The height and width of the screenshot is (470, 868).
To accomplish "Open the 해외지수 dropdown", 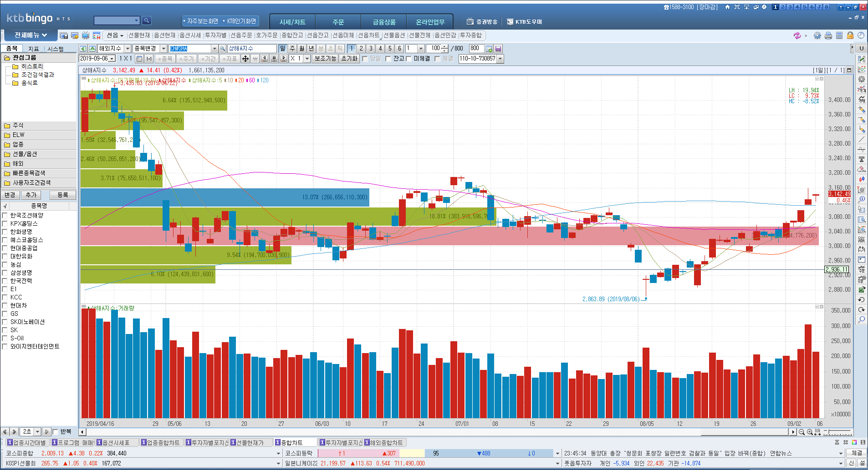I will pyautogui.click(x=128, y=48).
